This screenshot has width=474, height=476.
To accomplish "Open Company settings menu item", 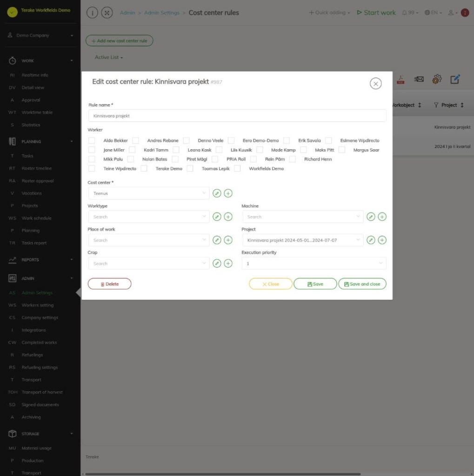I will [40, 317].
